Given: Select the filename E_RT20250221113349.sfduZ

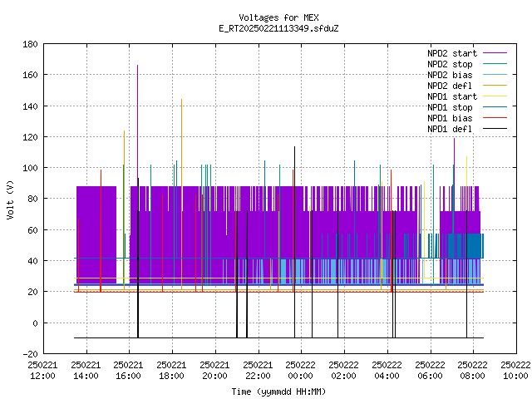Looking at the screenshot, I should pos(278,28).
